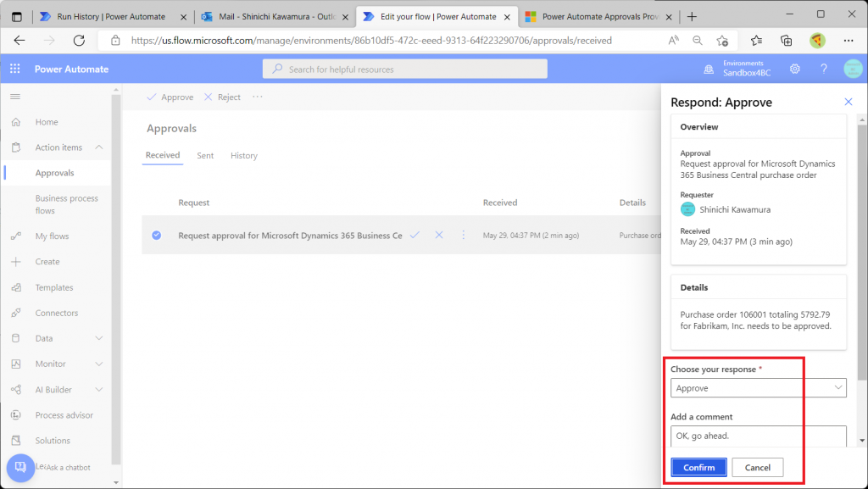
Task: Click the Request column header
Action: point(194,203)
